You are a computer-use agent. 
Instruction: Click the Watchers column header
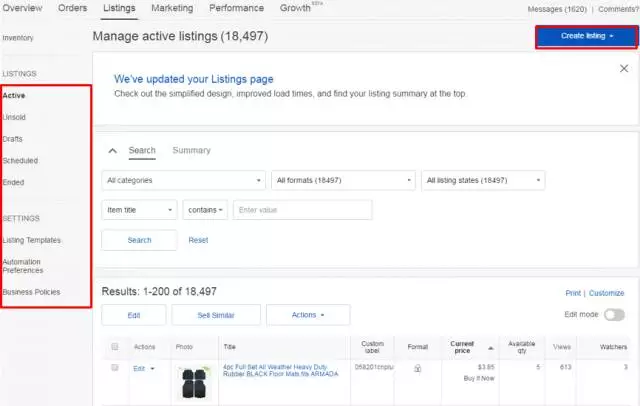pyautogui.click(x=613, y=347)
